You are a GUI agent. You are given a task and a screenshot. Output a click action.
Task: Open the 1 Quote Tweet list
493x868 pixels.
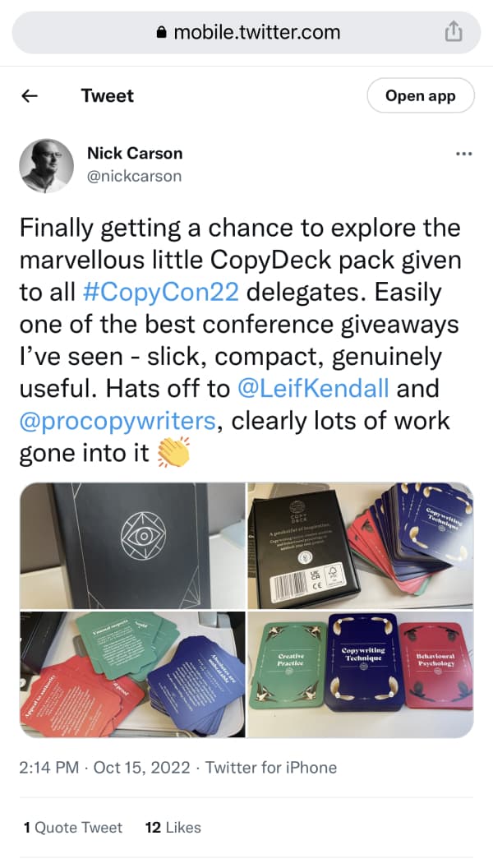tap(73, 828)
